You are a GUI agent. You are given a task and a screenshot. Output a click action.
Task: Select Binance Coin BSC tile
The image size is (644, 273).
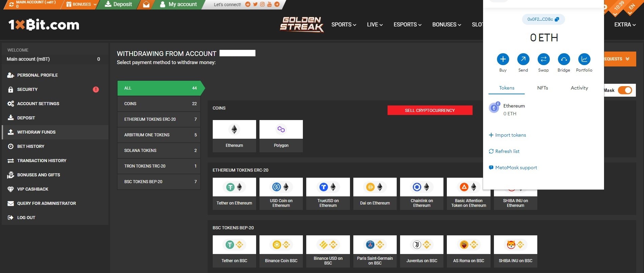[x=281, y=251]
